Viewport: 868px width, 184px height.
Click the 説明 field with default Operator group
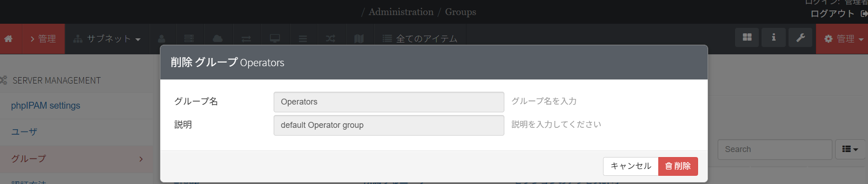pos(389,125)
